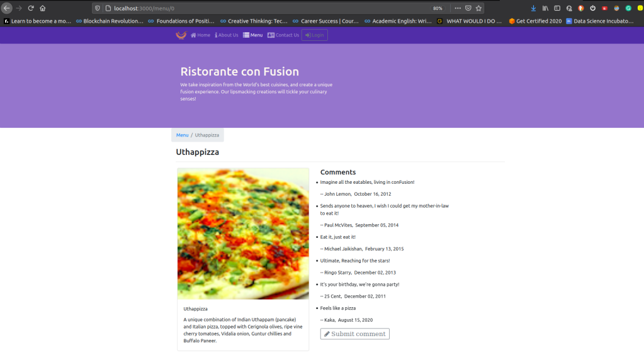Navigate to Home in the navbar

[200, 35]
